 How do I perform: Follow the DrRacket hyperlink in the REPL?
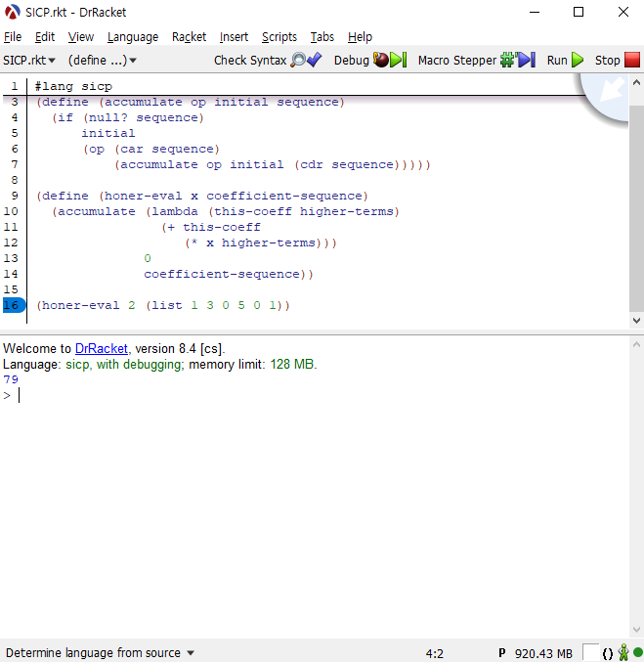coord(101,348)
